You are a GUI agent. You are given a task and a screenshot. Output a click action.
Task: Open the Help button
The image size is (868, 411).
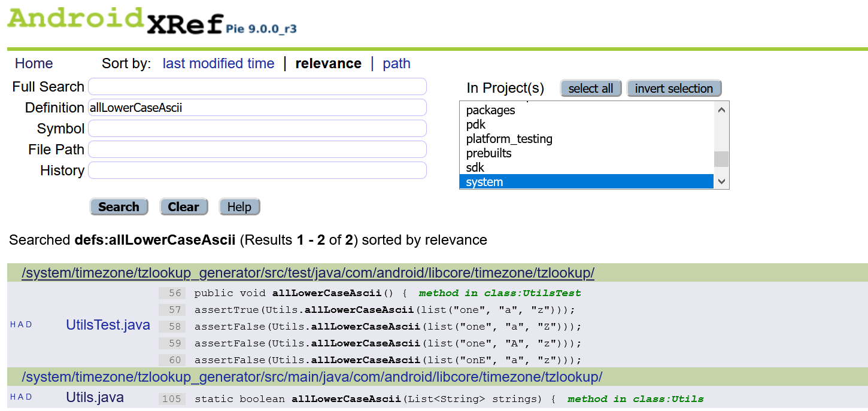coord(239,207)
